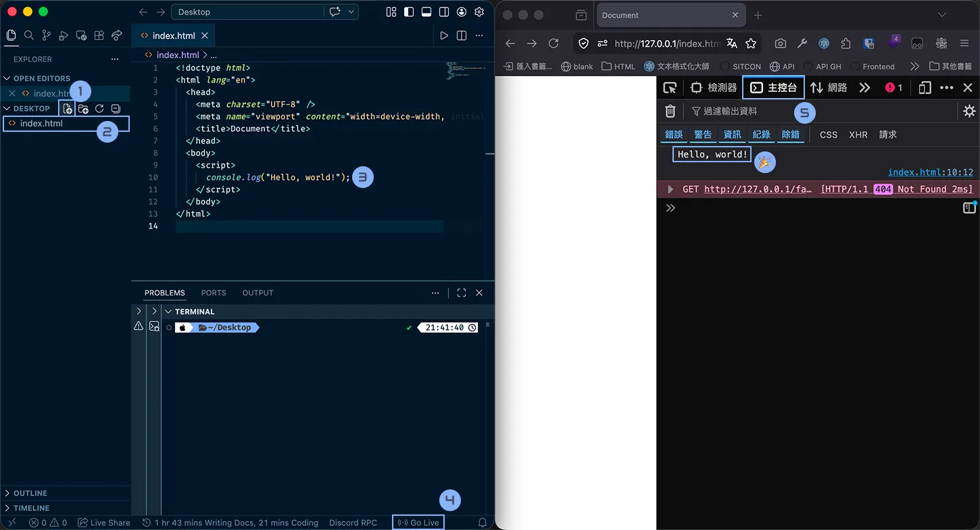
Task: Open the Source Control view in VS Code
Action: tap(47, 35)
